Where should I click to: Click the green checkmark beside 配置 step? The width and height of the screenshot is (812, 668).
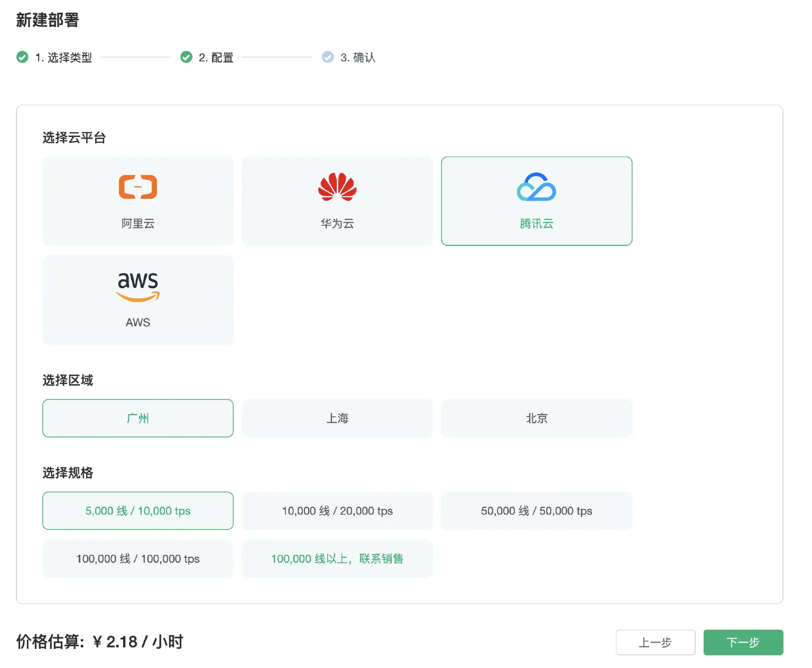pos(186,57)
